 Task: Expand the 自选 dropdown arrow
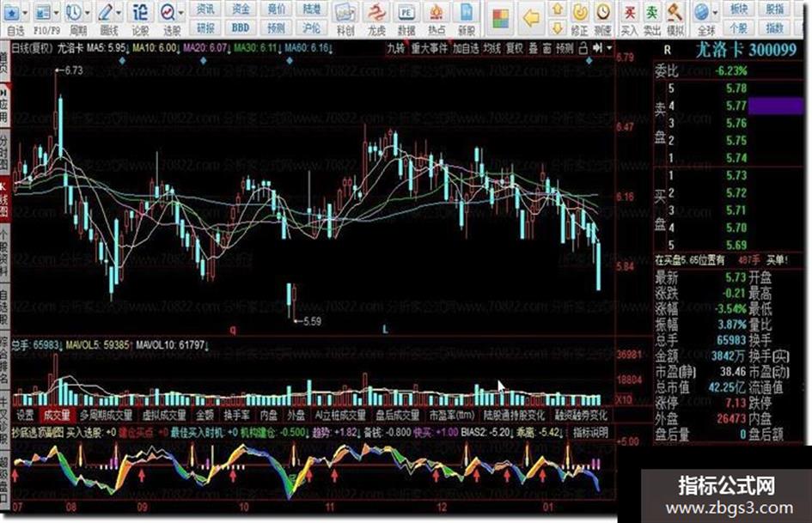(x=26, y=14)
